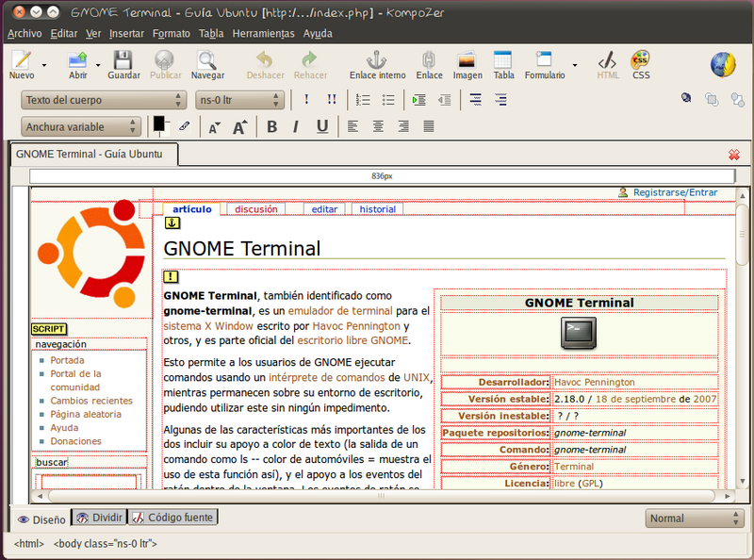Toggle underline formatting
The image size is (754, 560).
click(x=322, y=127)
